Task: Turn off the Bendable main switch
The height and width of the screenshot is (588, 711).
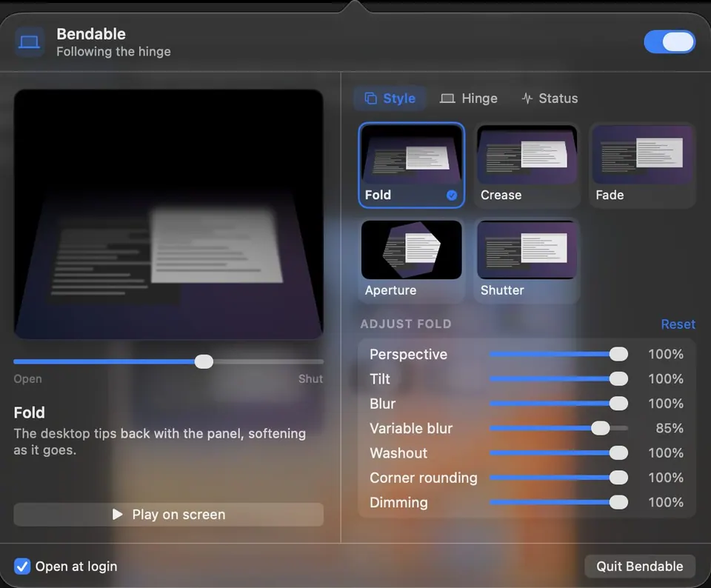Action: (670, 41)
